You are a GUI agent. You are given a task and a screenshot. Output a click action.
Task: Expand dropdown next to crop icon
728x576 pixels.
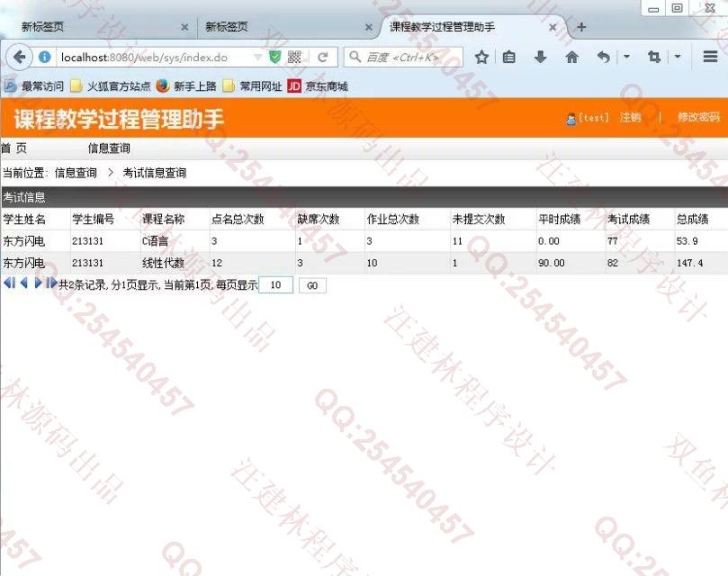point(678,57)
